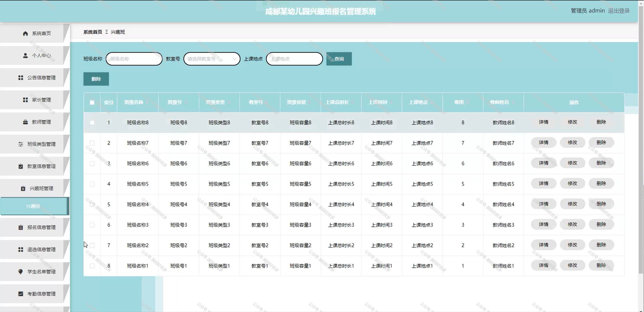Viewport: 644px width, 312px height.
Task: Click the clipboard icon beside 报名信息管理
Action: click(x=21, y=227)
